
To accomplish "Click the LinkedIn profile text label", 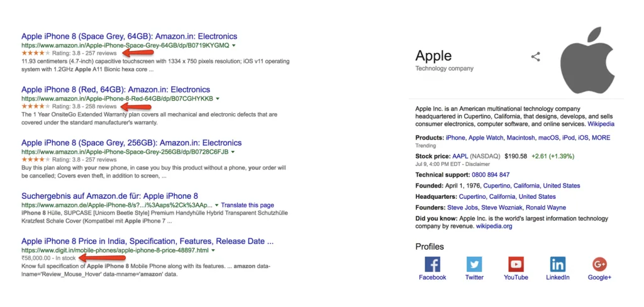I will (558, 277).
